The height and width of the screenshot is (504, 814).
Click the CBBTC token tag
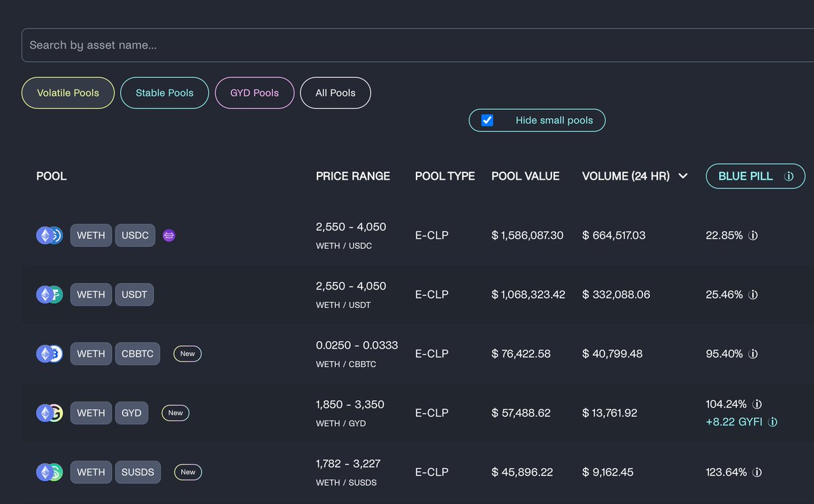pos(138,353)
